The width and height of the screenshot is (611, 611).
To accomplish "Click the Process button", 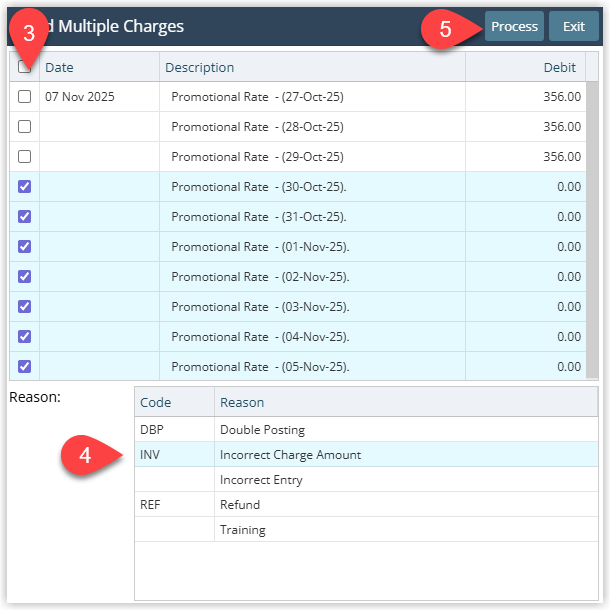I will (x=514, y=26).
